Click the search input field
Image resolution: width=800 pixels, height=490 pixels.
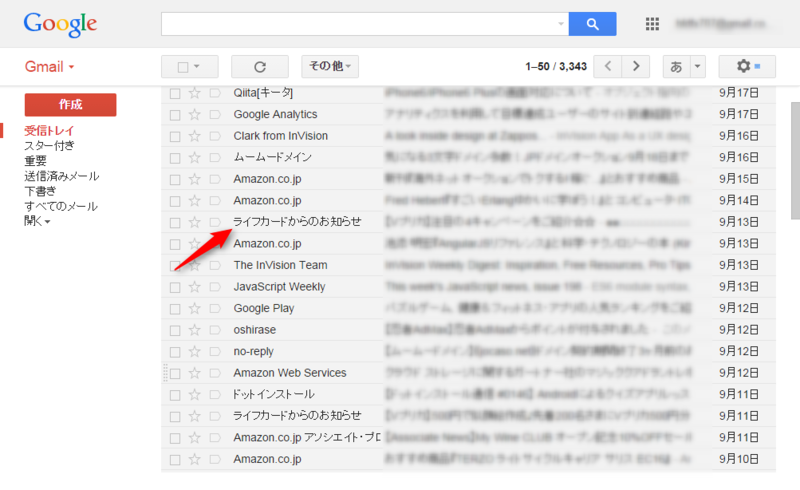pyautogui.click(x=359, y=24)
